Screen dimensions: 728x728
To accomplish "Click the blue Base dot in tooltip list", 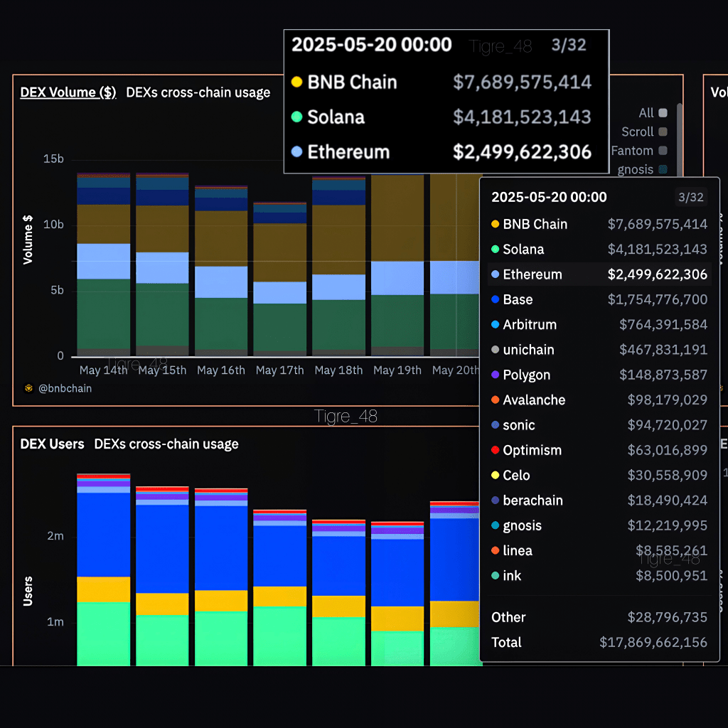I will 495,300.
